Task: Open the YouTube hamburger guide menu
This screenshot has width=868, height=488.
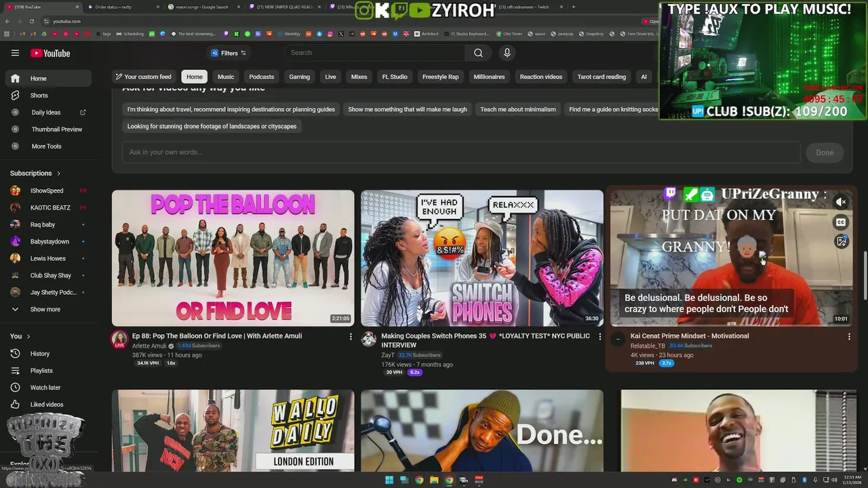Action: pos(15,53)
